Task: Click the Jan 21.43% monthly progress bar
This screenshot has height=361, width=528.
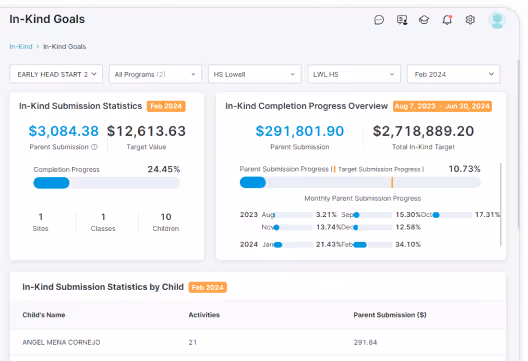Action: (x=293, y=245)
